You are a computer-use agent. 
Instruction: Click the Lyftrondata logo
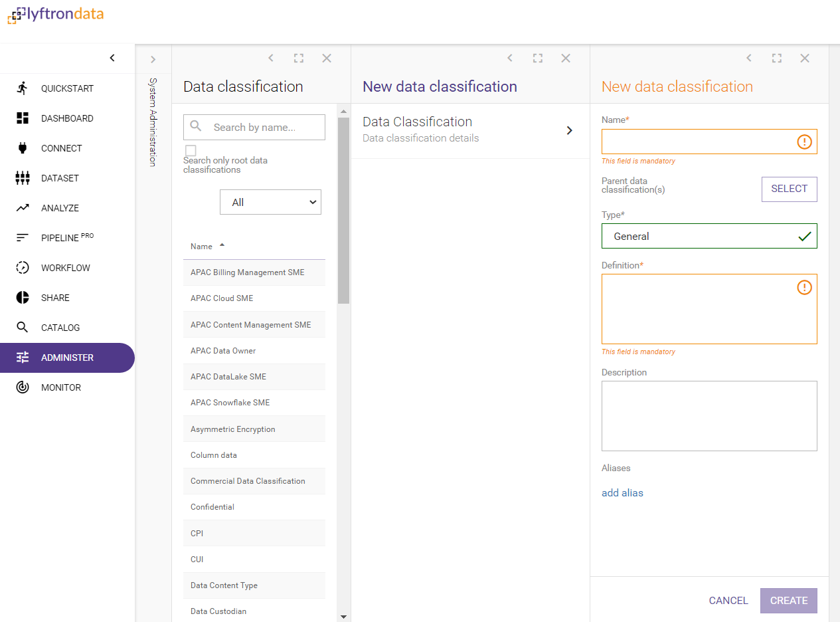pyautogui.click(x=56, y=14)
